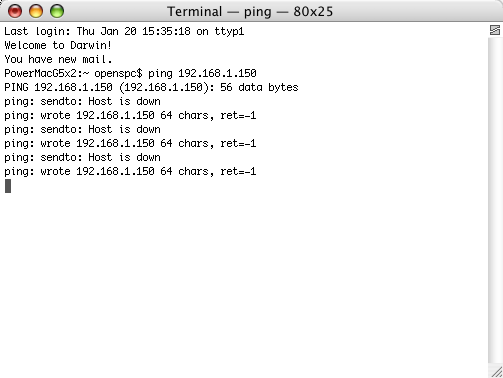Click the Last login line
This screenshot has height=378, width=503.
click(124, 31)
